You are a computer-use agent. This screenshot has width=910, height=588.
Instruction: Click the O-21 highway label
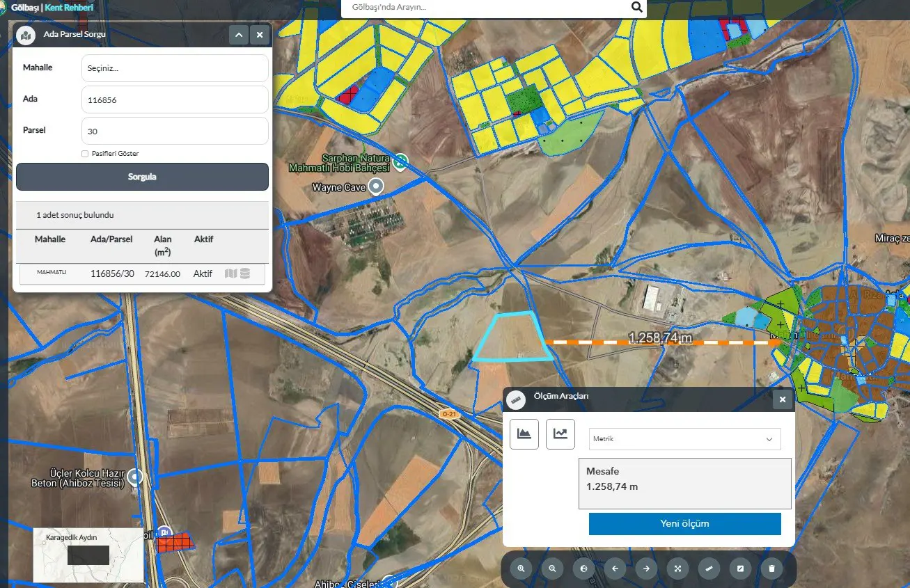coord(450,414)
